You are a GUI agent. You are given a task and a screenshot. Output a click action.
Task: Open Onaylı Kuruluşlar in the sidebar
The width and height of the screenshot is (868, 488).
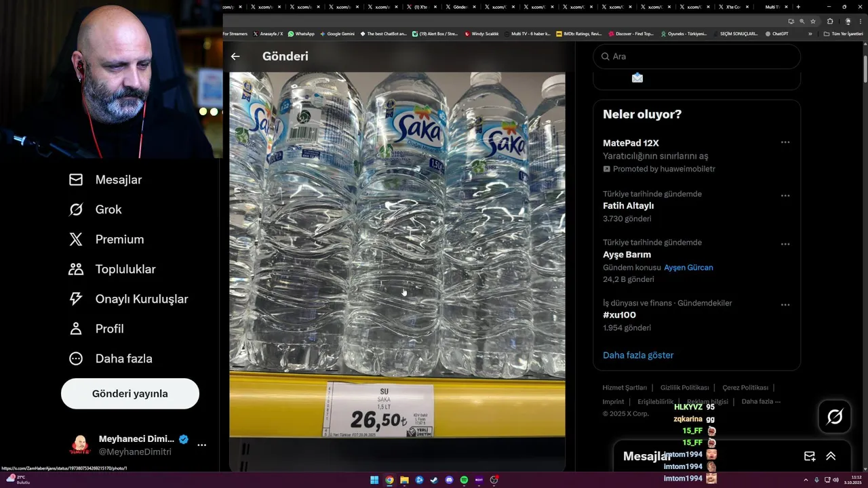point(128,299)
